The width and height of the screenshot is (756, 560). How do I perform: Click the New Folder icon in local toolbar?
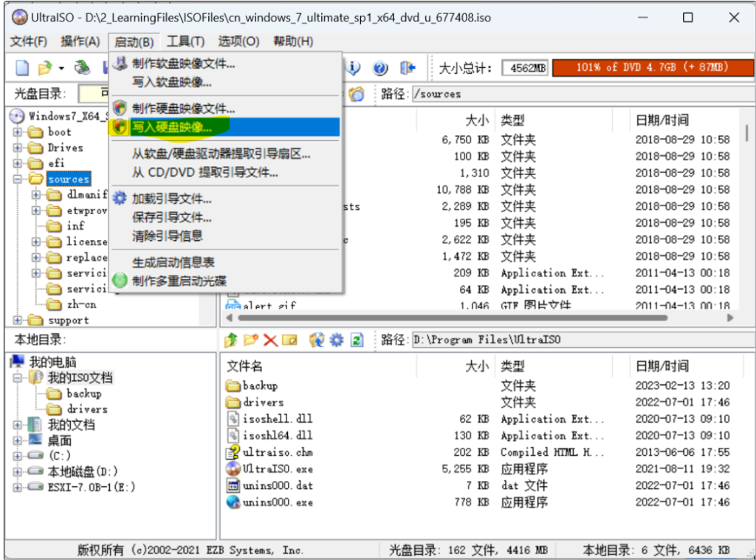click(251, 340)
